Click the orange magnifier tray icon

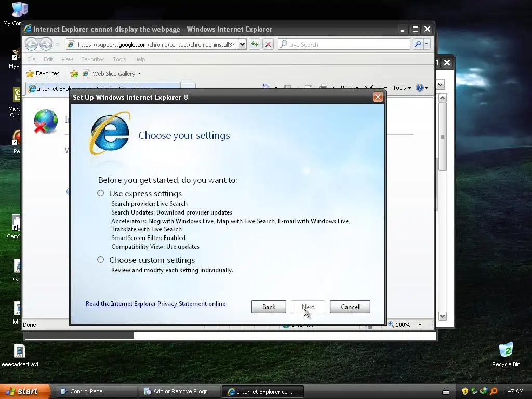click(x=494, y=391)
